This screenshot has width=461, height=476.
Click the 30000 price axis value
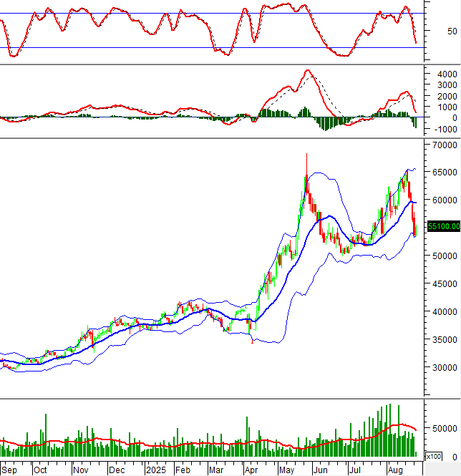[445, 368]
